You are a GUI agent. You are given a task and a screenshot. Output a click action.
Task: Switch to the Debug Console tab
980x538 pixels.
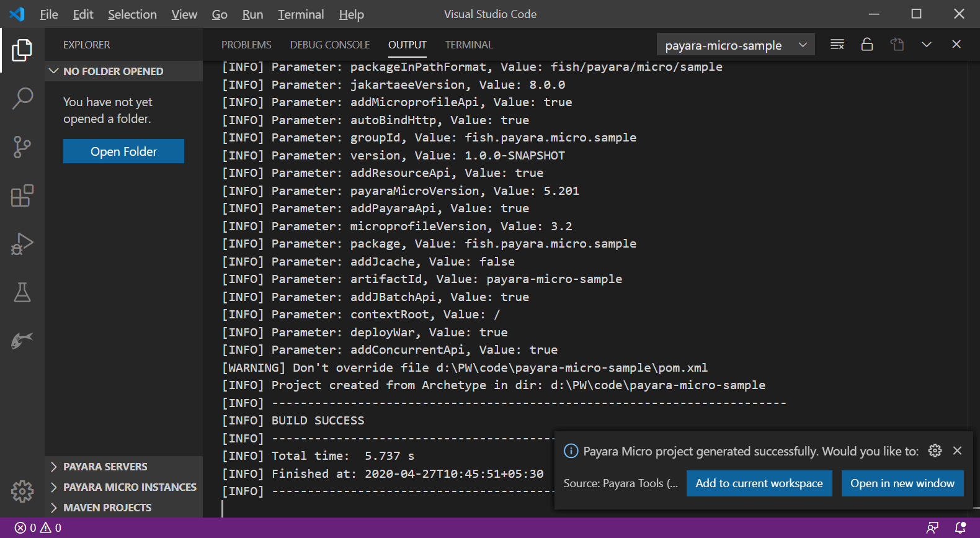[330, 45]
